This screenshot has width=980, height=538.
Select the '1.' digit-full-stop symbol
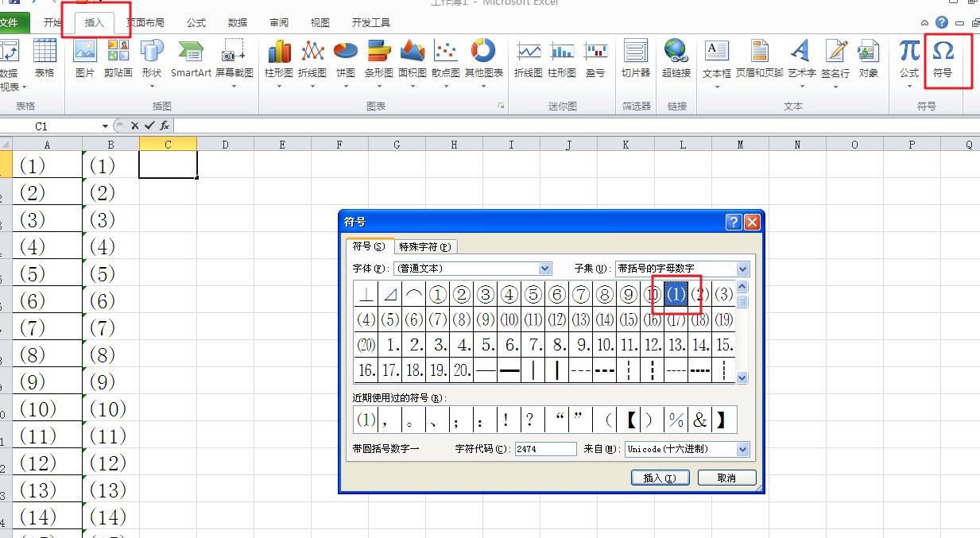pyautogui.click(x=390, y=346)
